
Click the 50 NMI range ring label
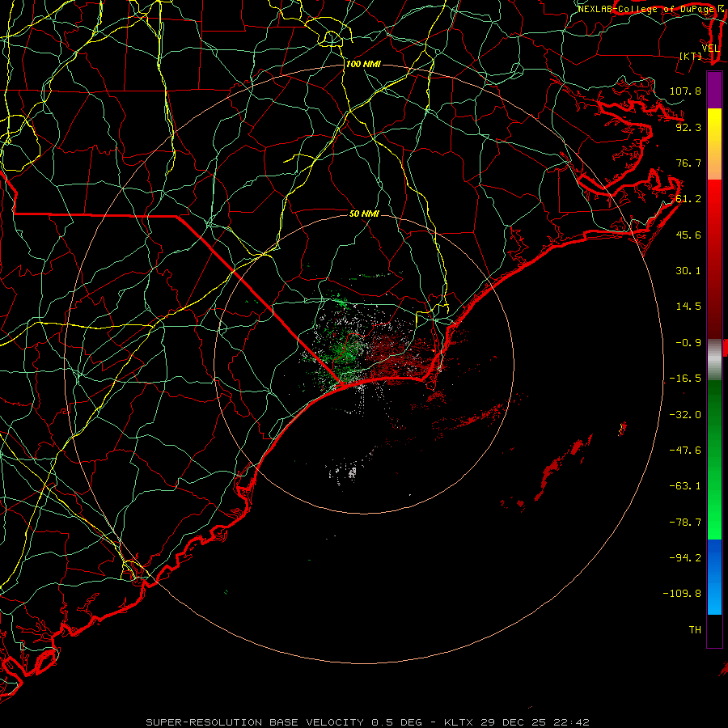tap(364, 214)
